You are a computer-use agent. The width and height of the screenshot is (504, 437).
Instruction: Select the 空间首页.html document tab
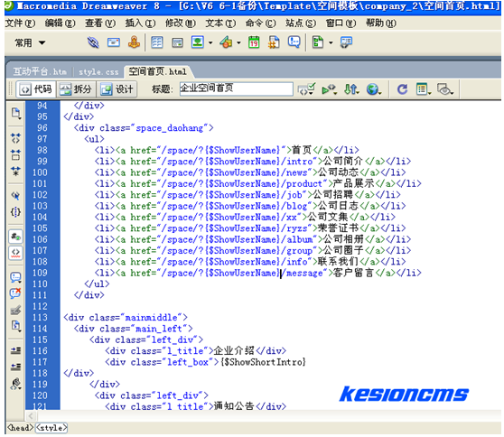click(158, 71)
